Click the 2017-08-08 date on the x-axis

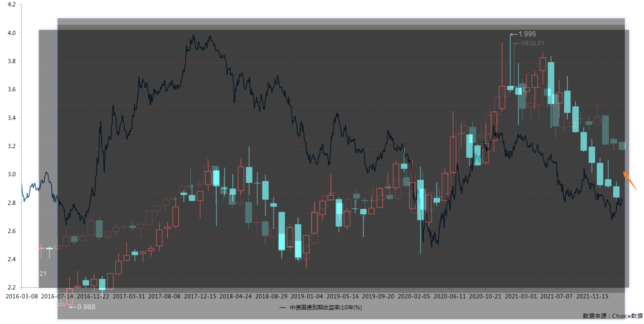click(164, 295)
